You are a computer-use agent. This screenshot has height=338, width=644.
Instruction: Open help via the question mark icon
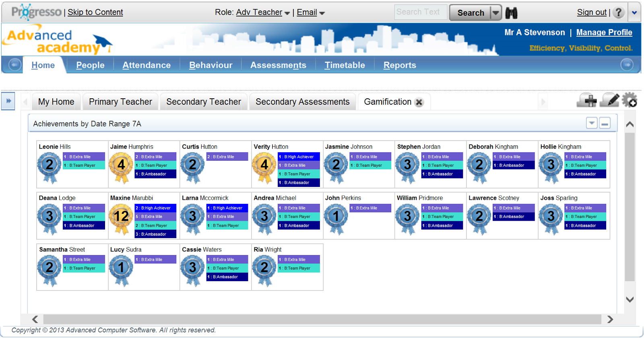point(619,12)
